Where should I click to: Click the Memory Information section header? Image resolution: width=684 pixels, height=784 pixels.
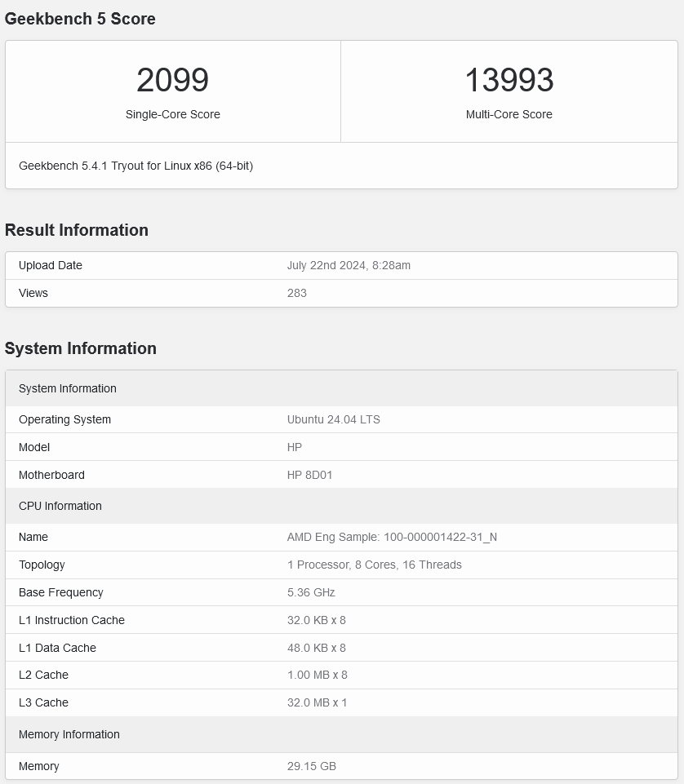click(x=69, y=734)
